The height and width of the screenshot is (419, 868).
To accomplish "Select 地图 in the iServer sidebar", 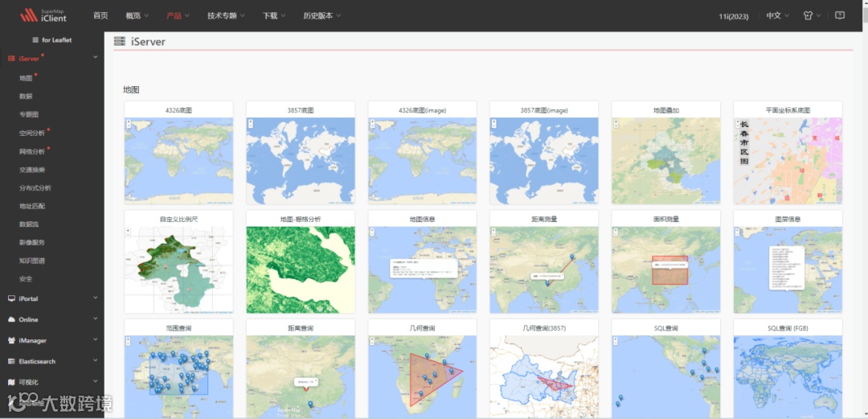I will point(26,78).
